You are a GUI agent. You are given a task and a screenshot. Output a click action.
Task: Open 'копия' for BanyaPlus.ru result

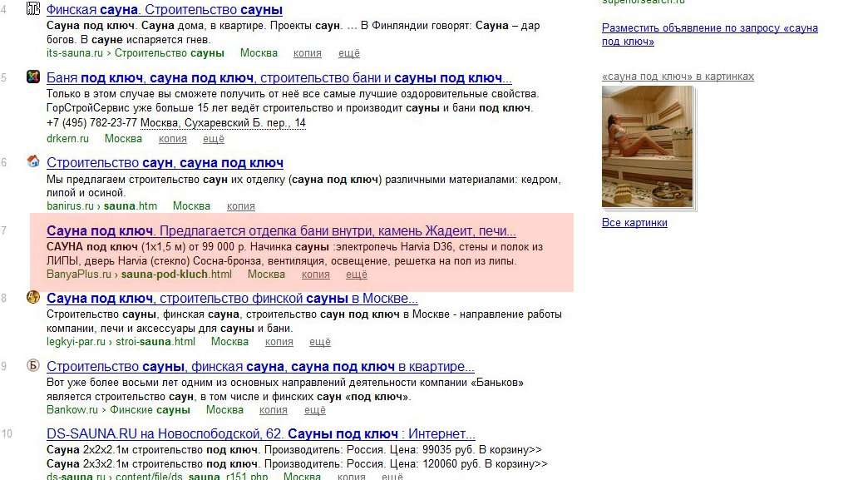[316, 275]
